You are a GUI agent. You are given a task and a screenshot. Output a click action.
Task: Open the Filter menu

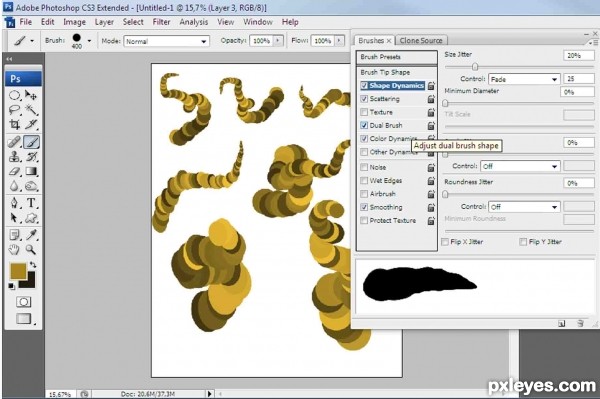tap(161, 22)
